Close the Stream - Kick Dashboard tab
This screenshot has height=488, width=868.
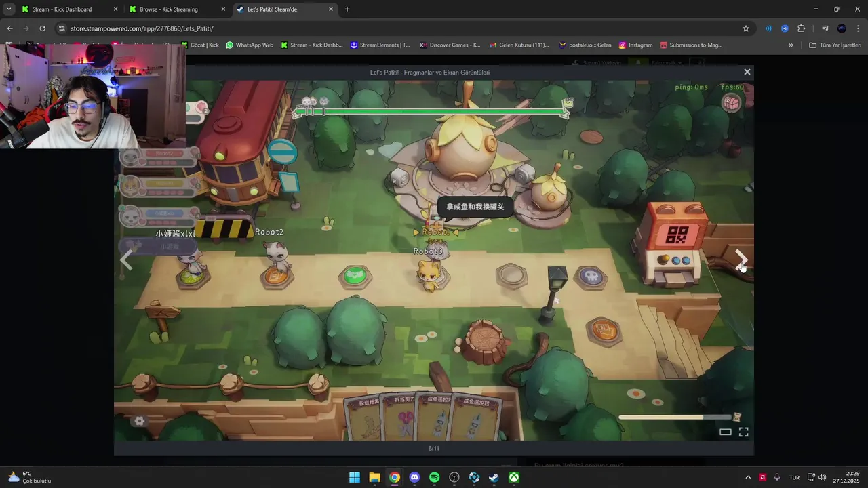pyautogui.click(x=115, y=9)
